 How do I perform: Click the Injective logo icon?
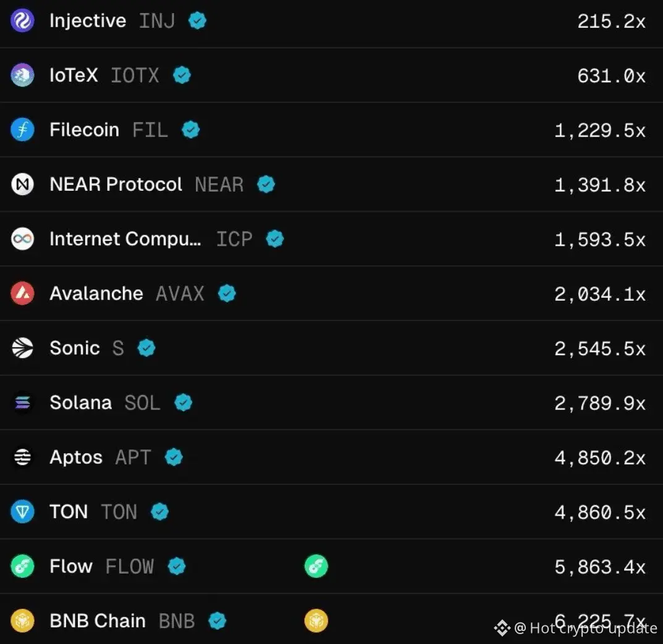[22, 20]
